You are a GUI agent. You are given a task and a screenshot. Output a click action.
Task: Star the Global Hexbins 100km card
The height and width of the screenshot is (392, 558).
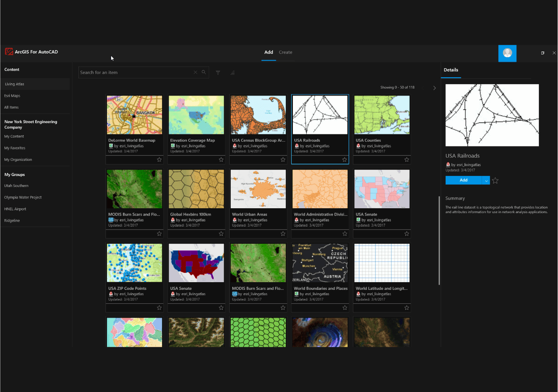pos(221,234)
